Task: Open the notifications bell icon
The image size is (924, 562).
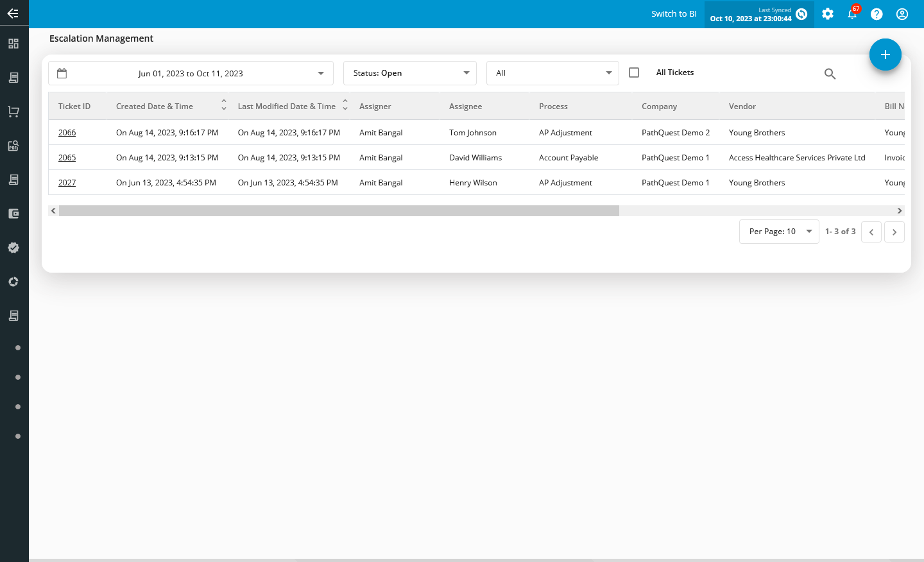Action: click(852, 14)
